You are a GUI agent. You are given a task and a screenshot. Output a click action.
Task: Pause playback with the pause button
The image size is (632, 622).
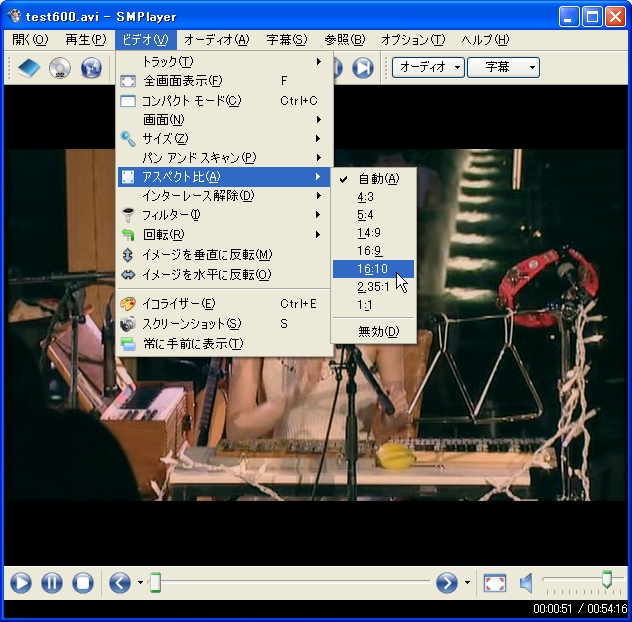click(52, 582)
